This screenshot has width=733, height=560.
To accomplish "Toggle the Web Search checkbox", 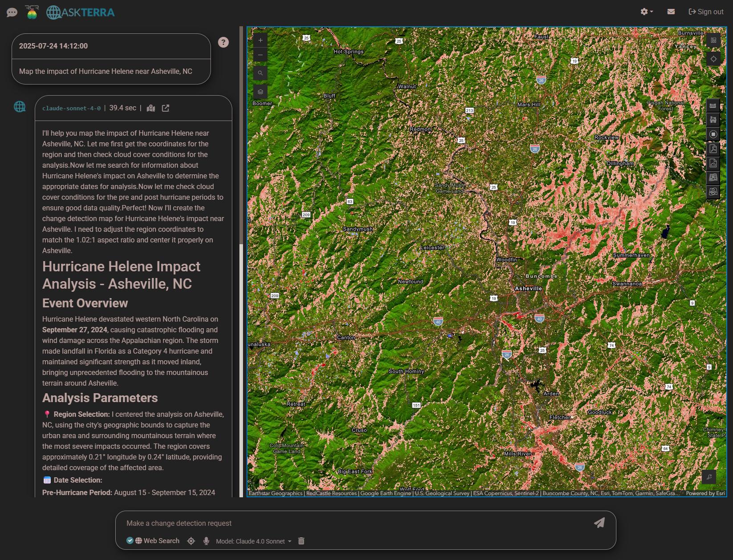I will point(130,540).
